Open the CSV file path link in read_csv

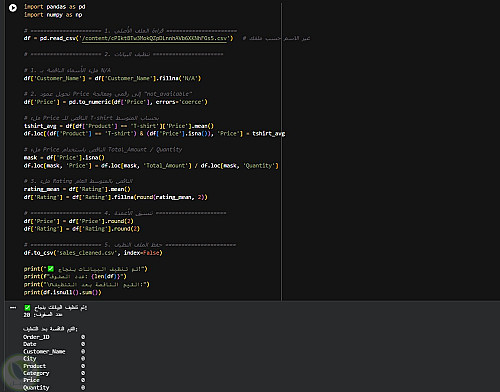coord(154,38)
